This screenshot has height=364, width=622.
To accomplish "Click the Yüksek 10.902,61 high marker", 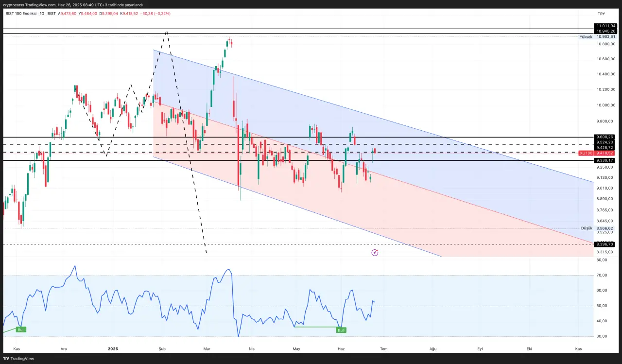I will [597, 37].
